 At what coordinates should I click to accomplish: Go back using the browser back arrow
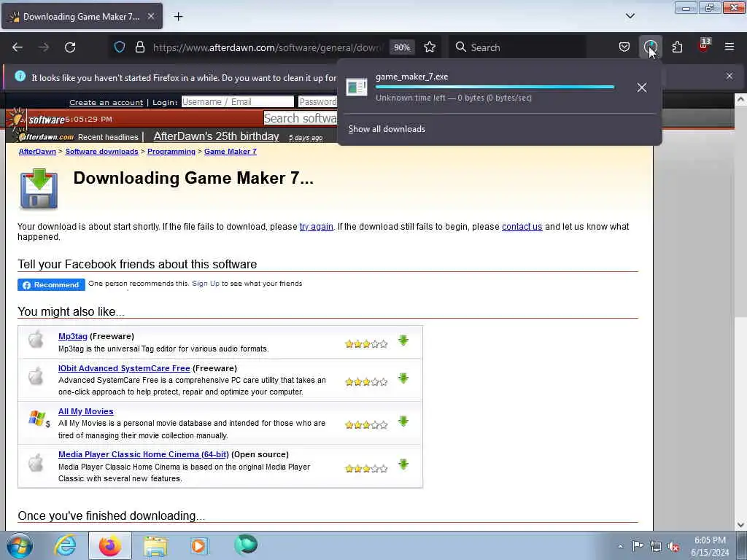(x=18, y=47)
